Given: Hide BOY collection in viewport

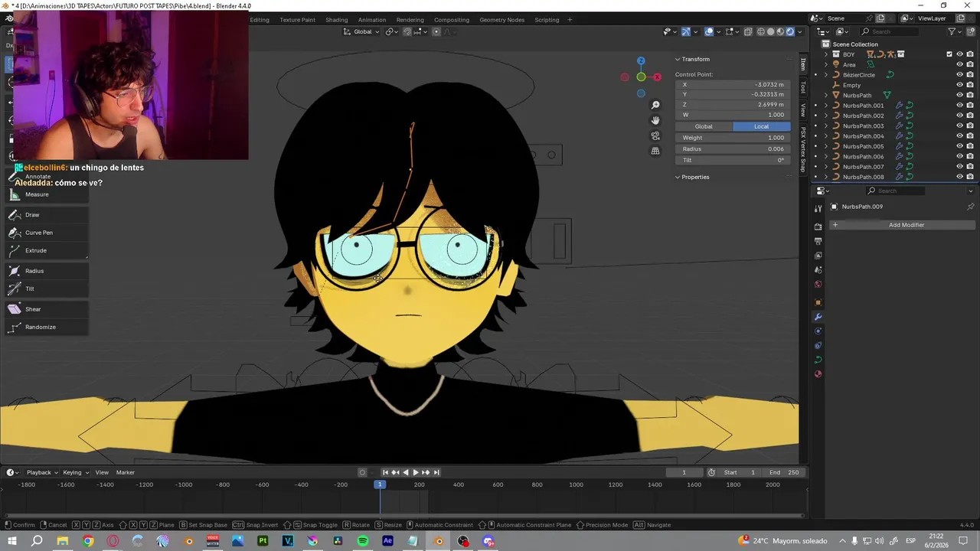Looking at the screenshot, I should (959, 54).
